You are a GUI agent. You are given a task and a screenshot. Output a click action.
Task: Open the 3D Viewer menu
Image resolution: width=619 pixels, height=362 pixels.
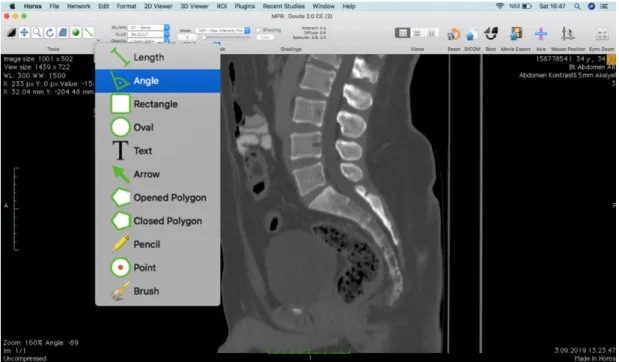tap(195, 6)
